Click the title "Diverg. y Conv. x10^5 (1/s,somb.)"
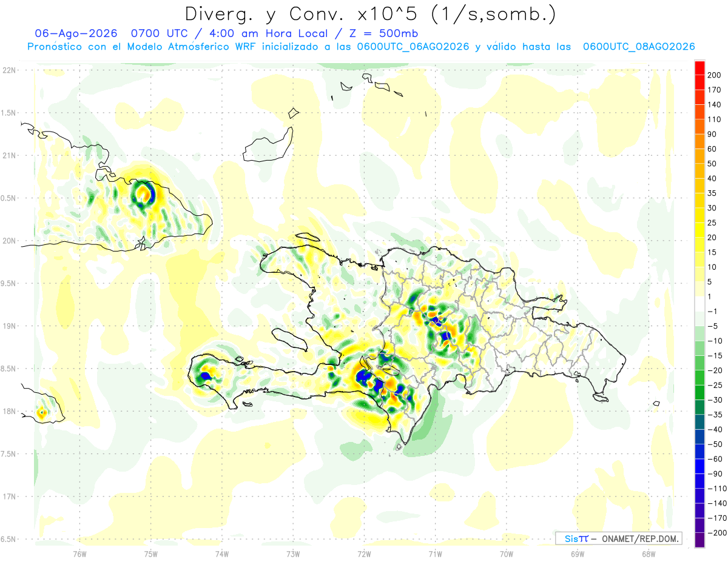 [x=369, y=13]
